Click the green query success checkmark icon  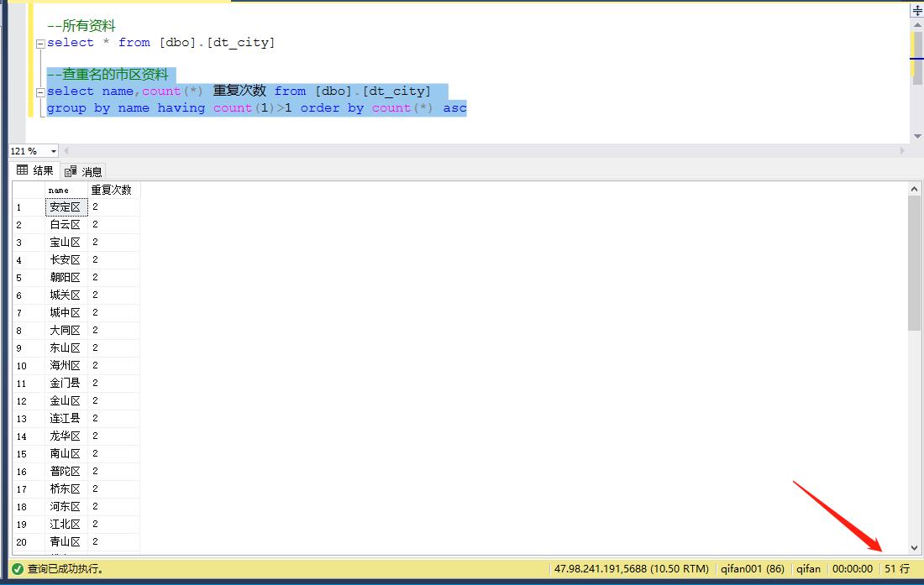coord(17,569)
